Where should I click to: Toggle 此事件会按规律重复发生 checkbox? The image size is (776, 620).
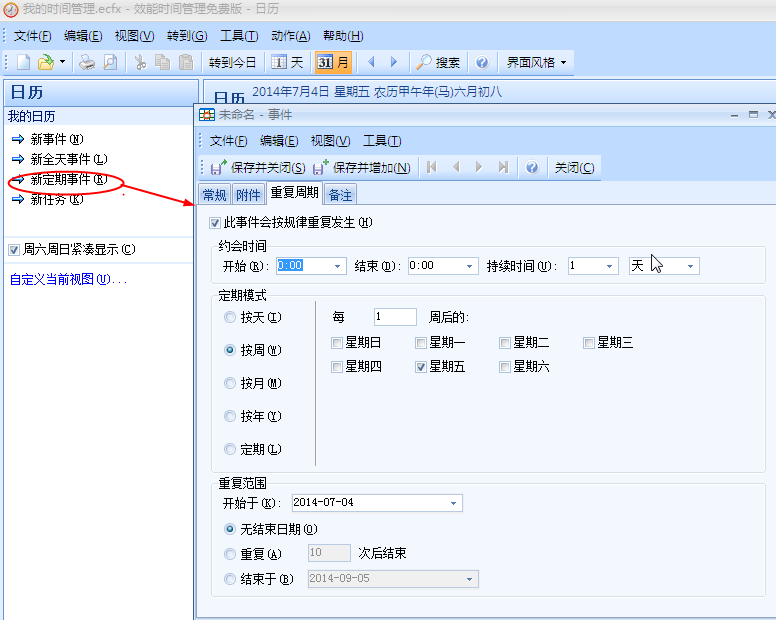tap(215, 223)
